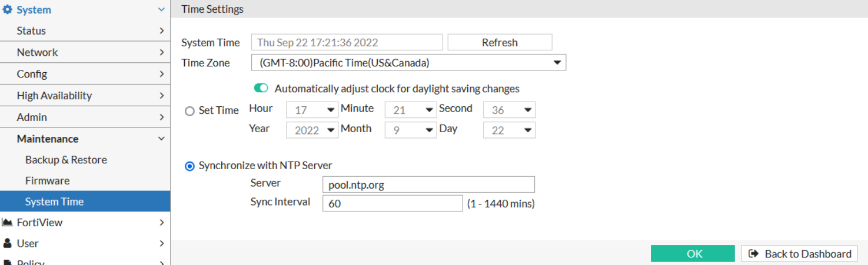Toggle automatic daylight saving adjustment

[x=261, y=88]
